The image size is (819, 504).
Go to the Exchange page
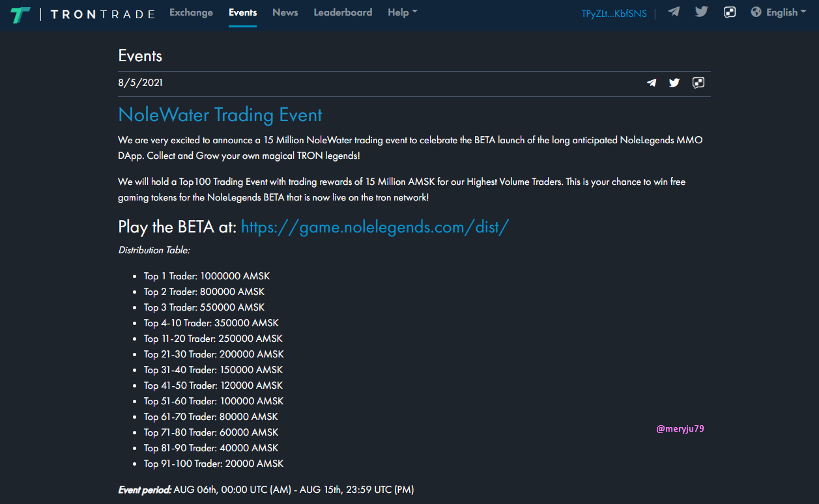[x=191, y=12]
